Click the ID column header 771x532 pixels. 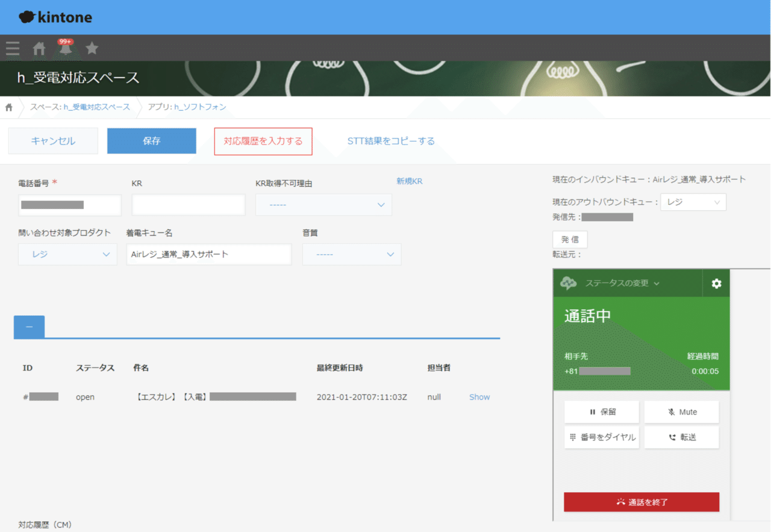click(x=27, y=368)
